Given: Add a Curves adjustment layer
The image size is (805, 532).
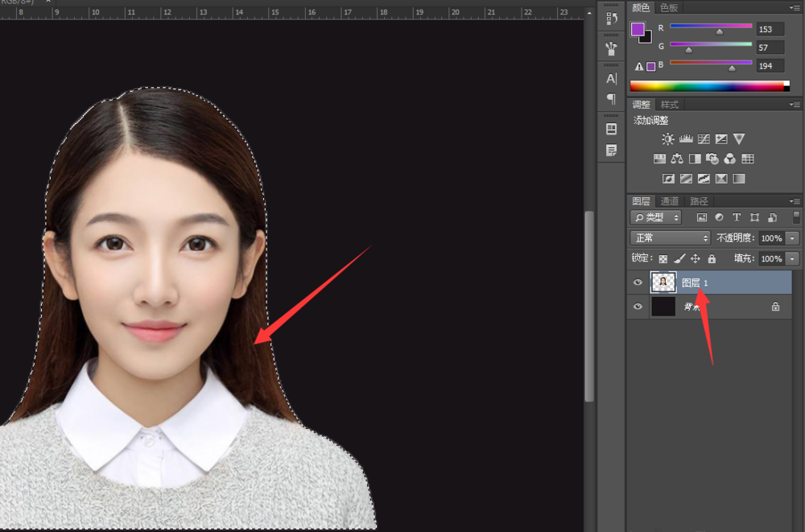Looking at the screenshot, I should (704, 139).
